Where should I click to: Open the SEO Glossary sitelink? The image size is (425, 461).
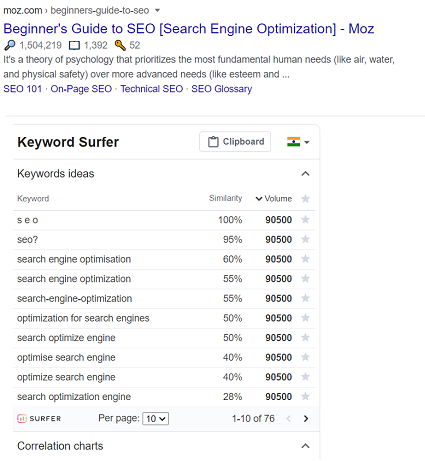(x=221, y=89)
